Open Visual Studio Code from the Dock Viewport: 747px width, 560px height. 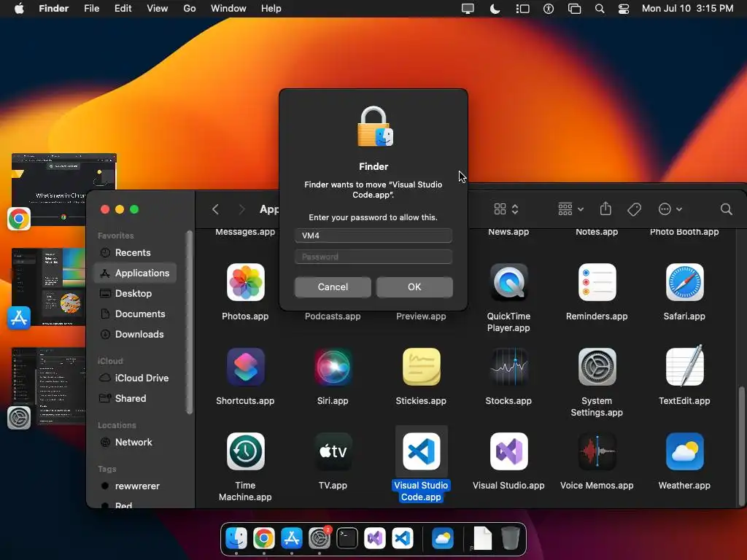402,538
